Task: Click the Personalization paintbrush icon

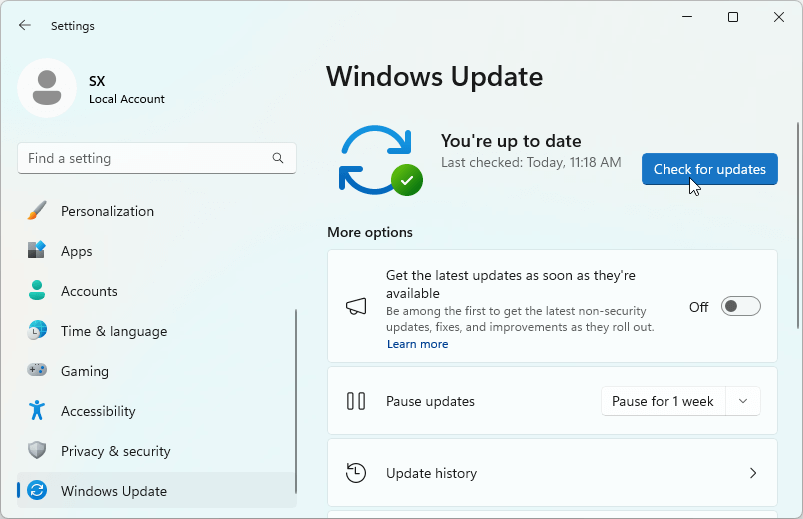Action: point(37,211)
